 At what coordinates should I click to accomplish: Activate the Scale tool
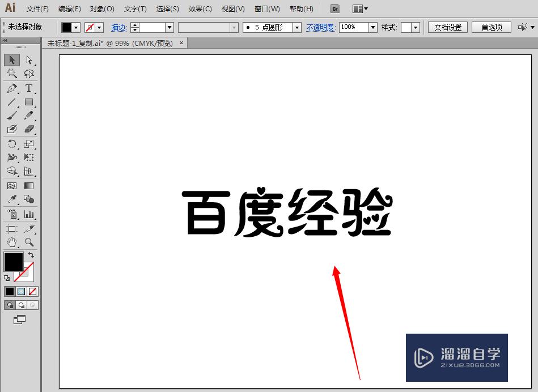[29, 144]
